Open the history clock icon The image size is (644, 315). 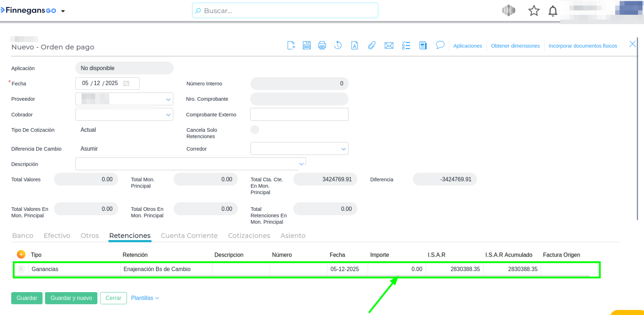[338, 45]
